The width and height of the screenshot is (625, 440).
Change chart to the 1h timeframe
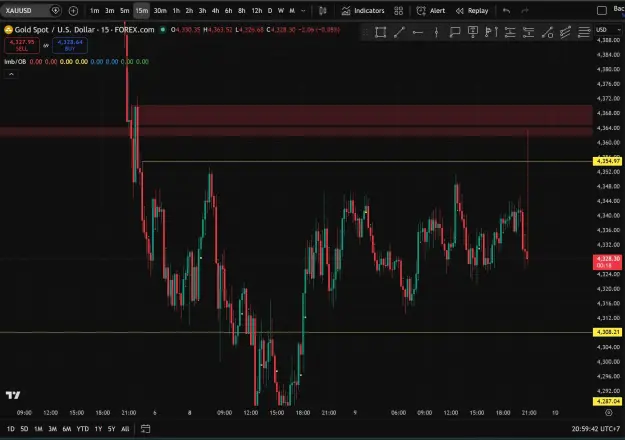(176, 11)
